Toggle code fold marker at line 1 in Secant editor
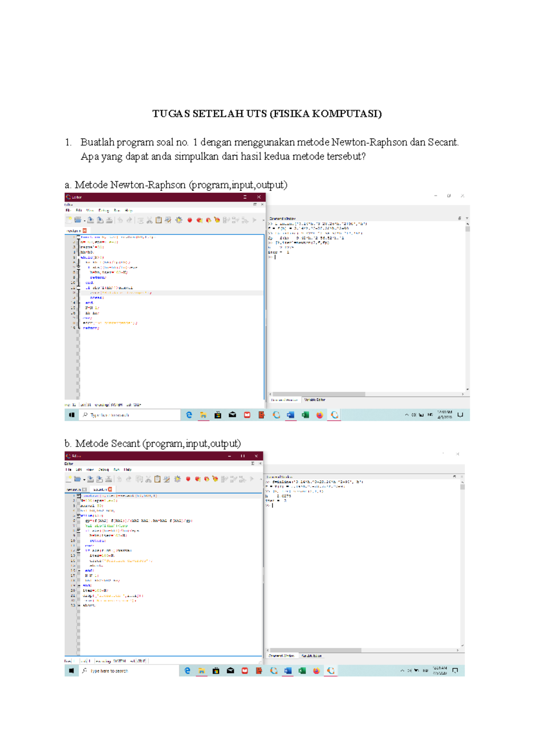The width and height of the screenshot is (534, 756). click(78, 496)
